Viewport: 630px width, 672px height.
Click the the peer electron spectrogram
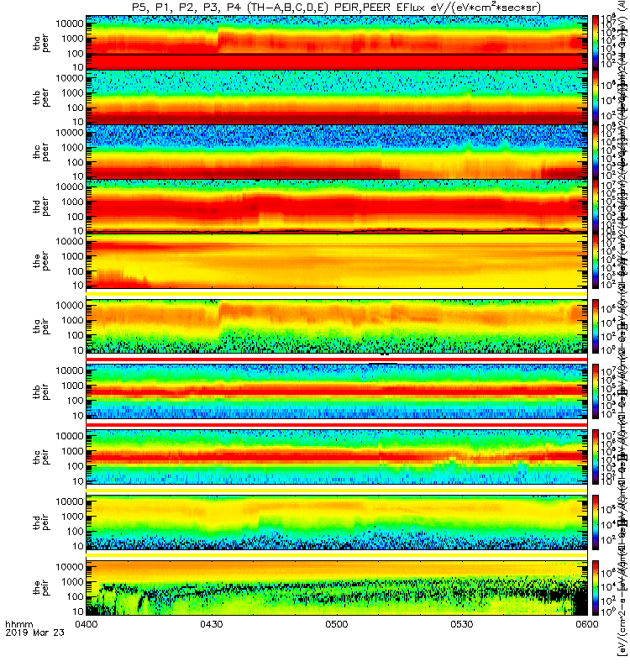(337, 260)
